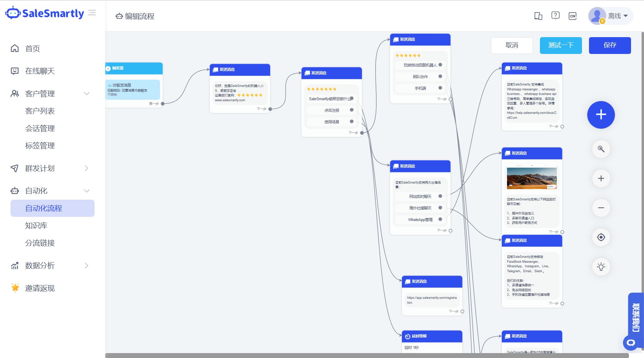Click the 群发计划 paper plane icon
Screen dimensions: 644x358
pos(15,168)
